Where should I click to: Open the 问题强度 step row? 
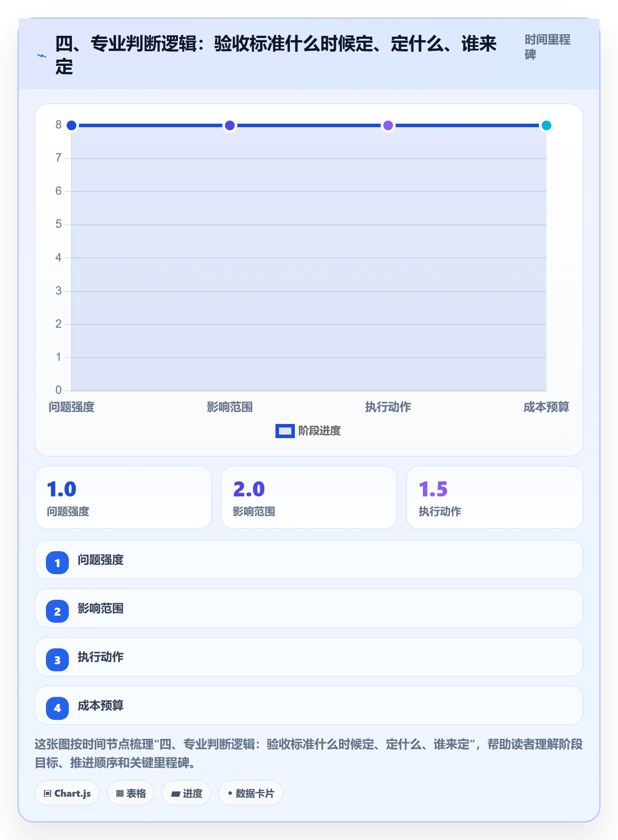pos(309,560)
